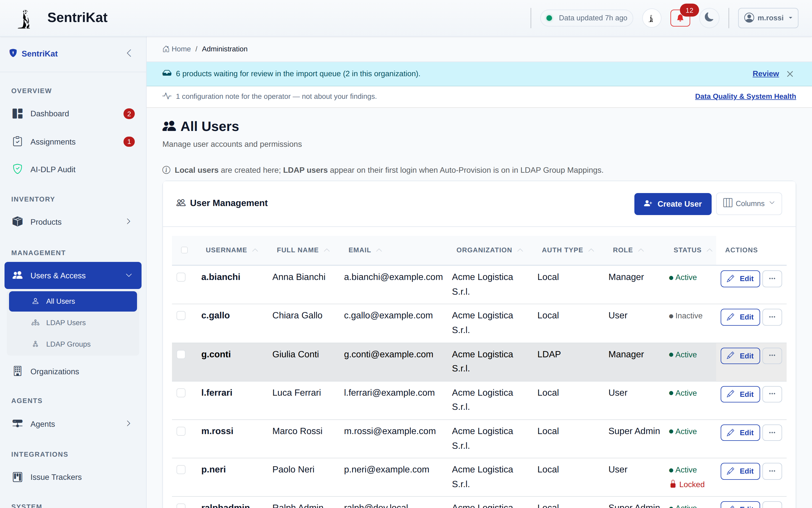The image size is (812, 508).
Task: Click the Users & Access people icon
Action: (17, 275)
